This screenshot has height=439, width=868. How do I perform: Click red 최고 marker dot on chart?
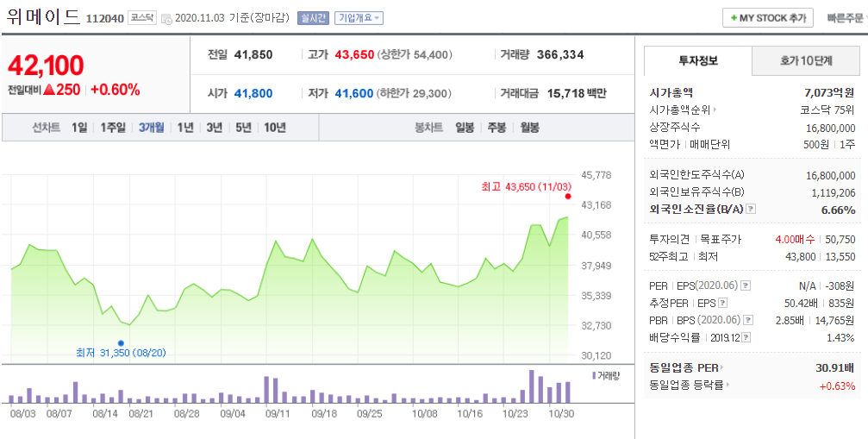click(568, 196)
